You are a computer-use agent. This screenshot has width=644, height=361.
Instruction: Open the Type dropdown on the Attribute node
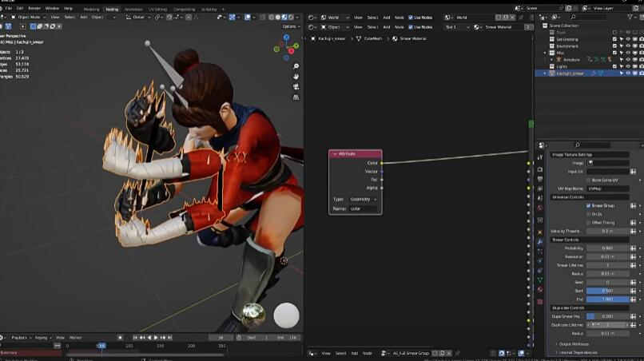coord(364,199)
